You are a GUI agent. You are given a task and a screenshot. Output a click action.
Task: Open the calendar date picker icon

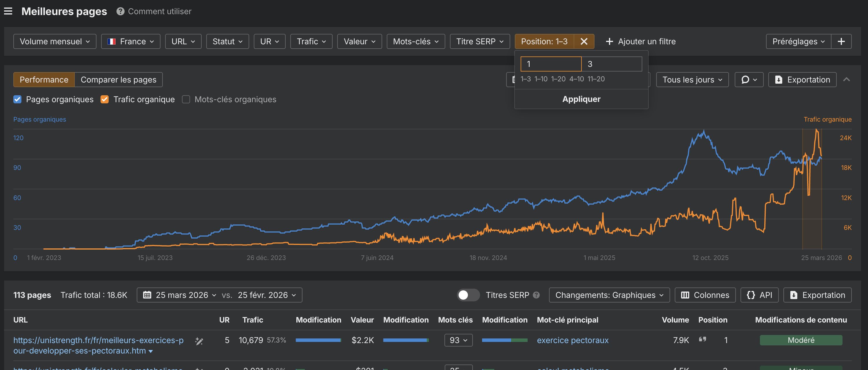click(x=147, y=295)
